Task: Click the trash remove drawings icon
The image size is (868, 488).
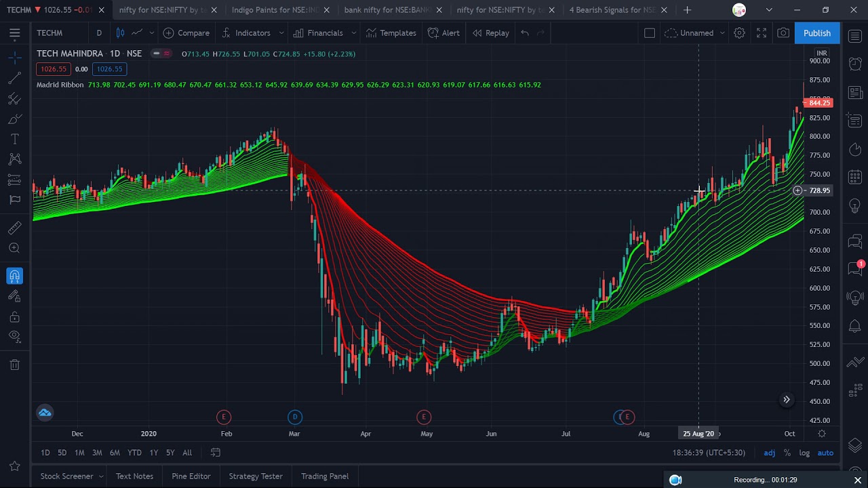Action: pos(14,365)
